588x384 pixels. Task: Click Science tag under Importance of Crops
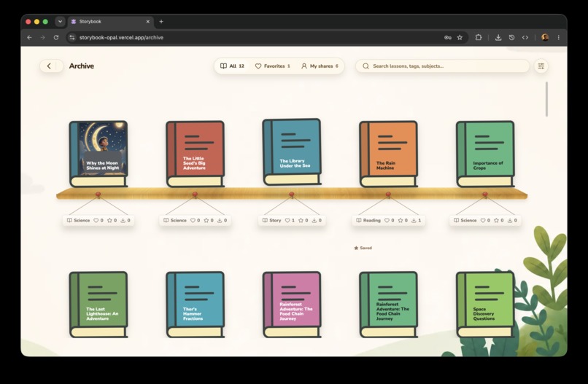click(x=465, y=220)
